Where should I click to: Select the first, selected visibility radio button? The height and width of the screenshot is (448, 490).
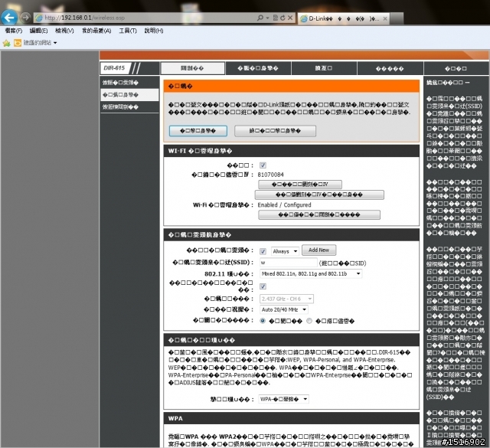[263, 321]
